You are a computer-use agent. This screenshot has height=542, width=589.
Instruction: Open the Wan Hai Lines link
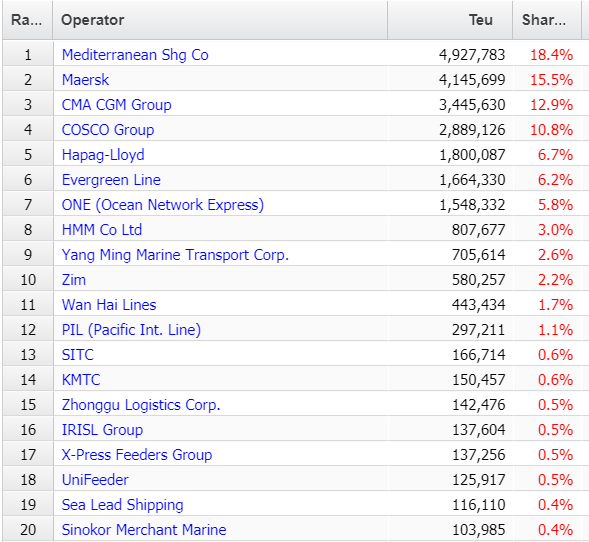[x=109, y=305]
